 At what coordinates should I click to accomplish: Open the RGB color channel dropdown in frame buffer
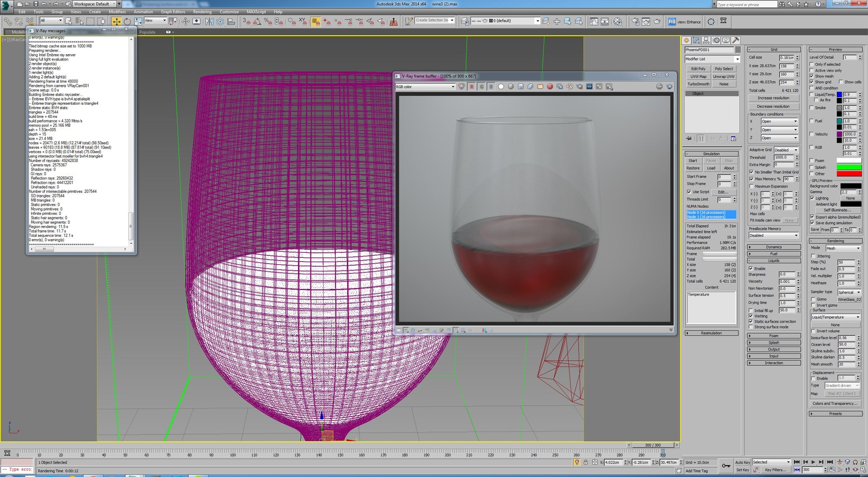point(425,86)
